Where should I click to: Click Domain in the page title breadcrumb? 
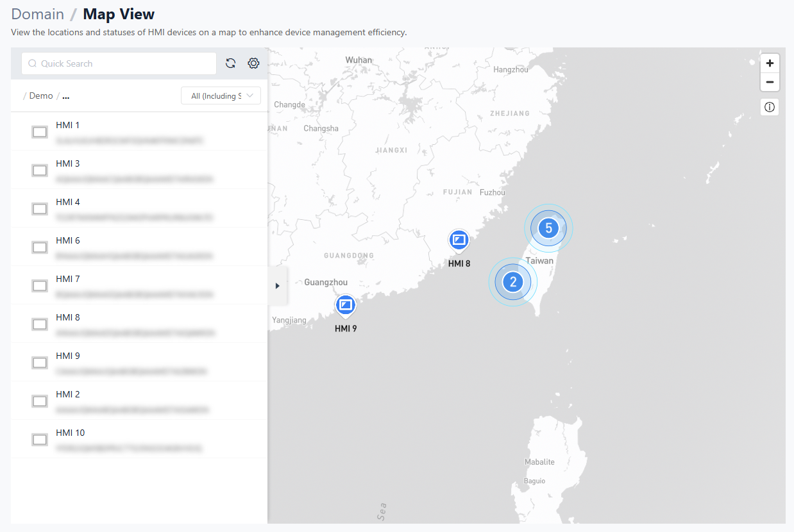pyautogui.click(x=38, y=14)
